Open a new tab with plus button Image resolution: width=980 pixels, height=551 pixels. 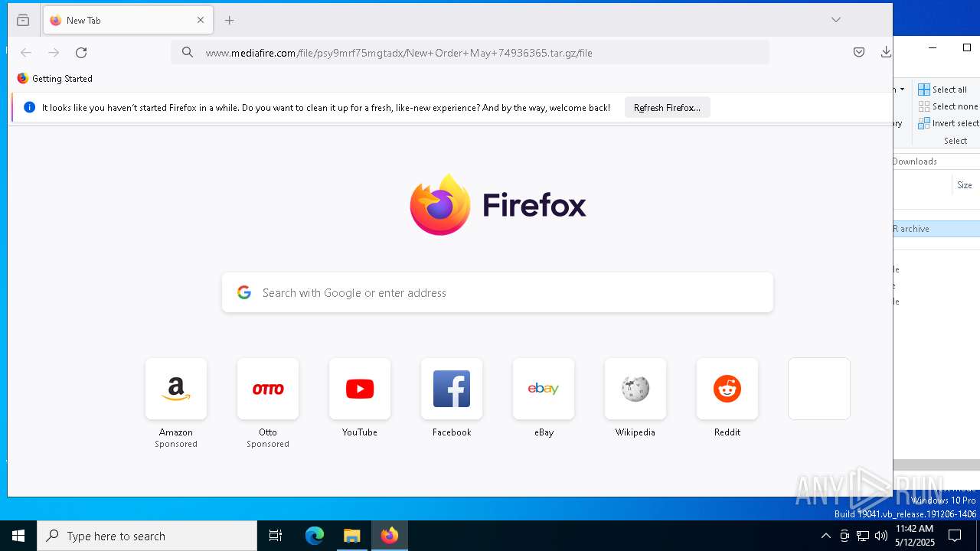[230, 21]
